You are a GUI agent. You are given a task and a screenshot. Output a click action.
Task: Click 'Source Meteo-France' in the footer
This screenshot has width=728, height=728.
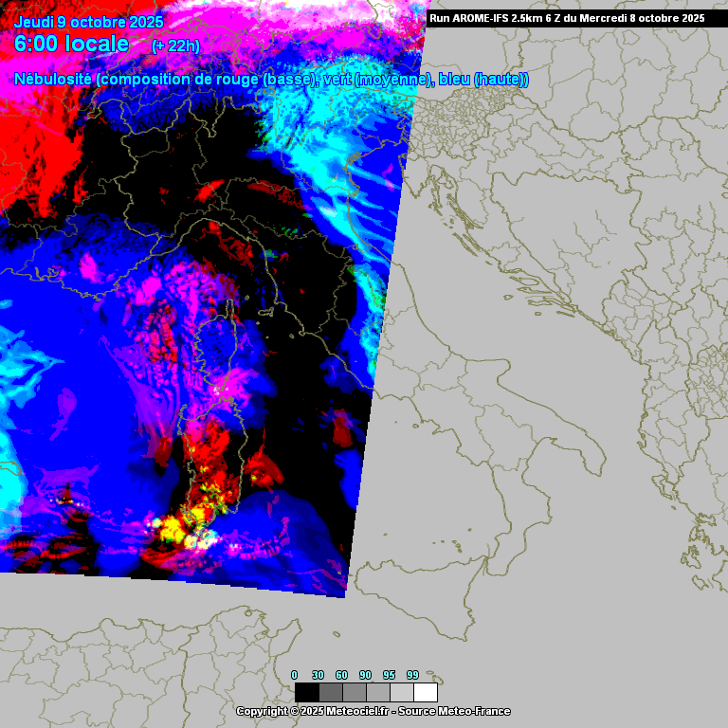(454, 711)
